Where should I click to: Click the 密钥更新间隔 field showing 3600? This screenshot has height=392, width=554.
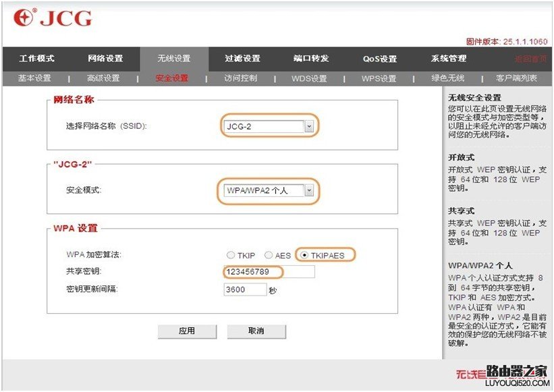(245, 289)
